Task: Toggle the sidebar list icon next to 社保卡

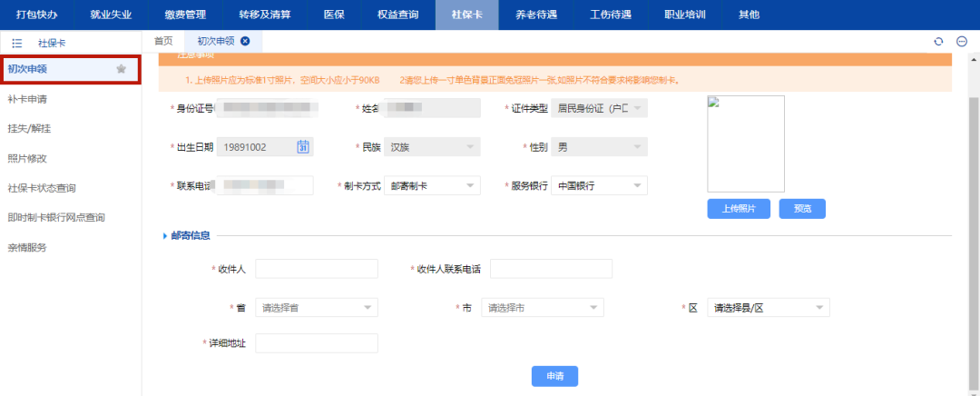Action: tap(16, 43)
